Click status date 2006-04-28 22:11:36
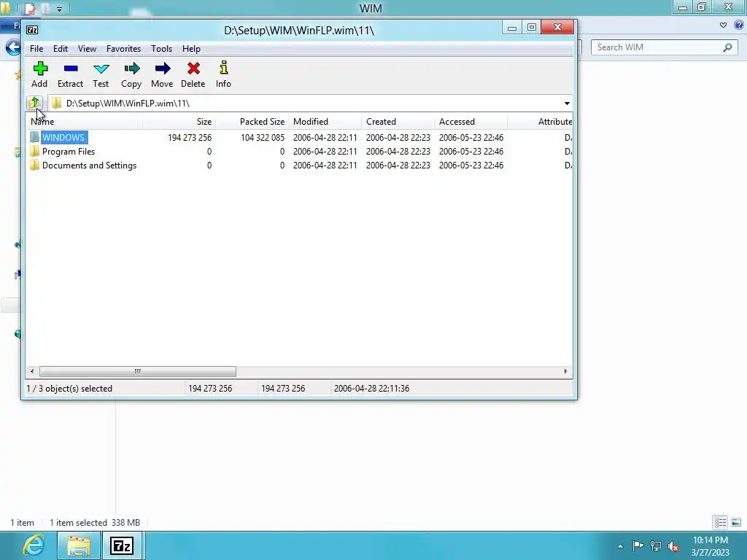This screenshot has width=747, height=560. pos(371,389)
